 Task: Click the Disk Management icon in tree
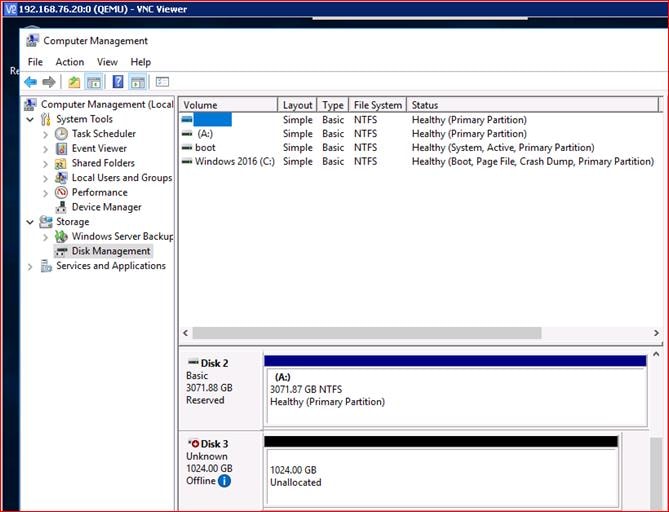click(x=61, y=251)
